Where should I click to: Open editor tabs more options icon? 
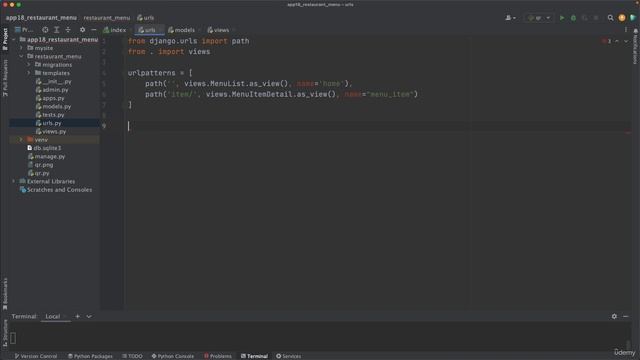[626, 30]
